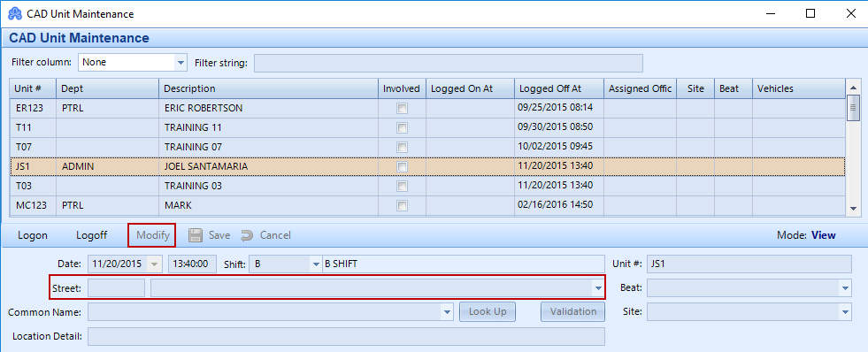Tick Involved checkbox for ERIC ROBERTSON
This screenshot has height=352, width=868.
[403, 109]
